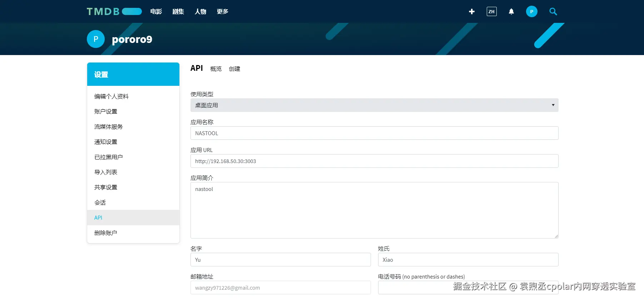Open the 人物 menu

(x=200, y=11)
